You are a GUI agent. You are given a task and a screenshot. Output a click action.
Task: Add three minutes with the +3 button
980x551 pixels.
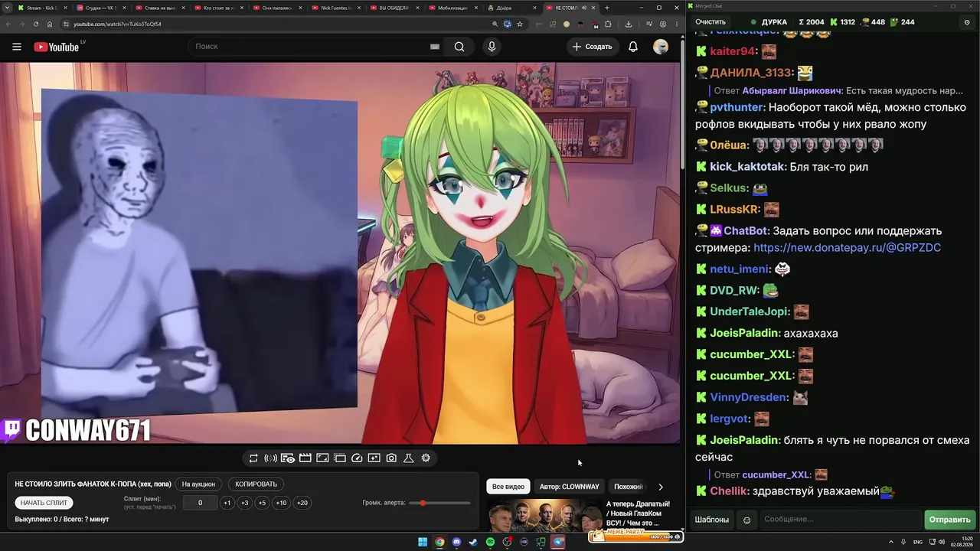click(244, 503)
